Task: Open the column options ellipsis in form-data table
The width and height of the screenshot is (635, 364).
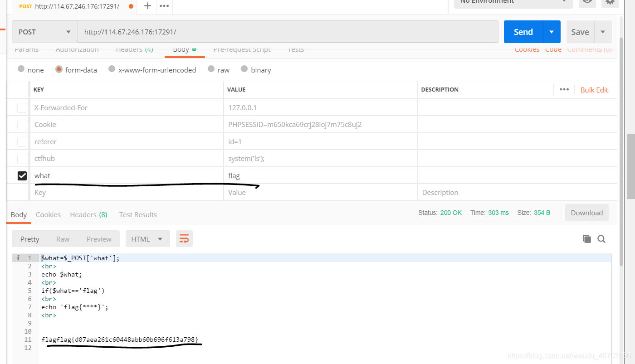Action: point(564,89)
